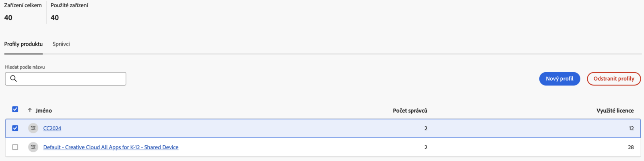Sort by the Jméno column header
Viewport: 644px width, 161px height.
click(43, 111)
